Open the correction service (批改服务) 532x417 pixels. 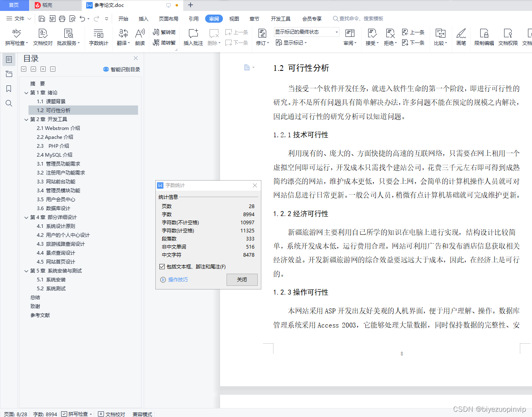point(68,37)
